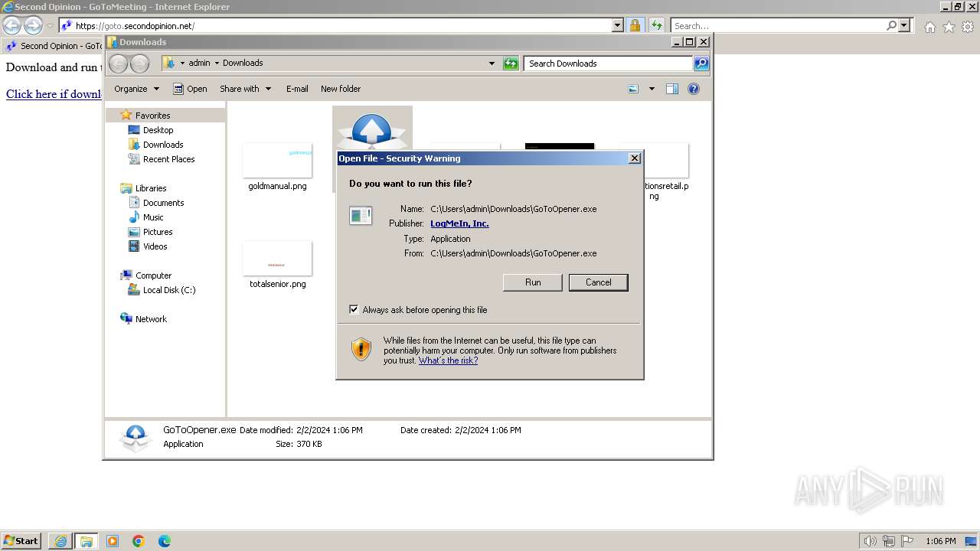Select Libraries in the navigation pane

[151, 188]
